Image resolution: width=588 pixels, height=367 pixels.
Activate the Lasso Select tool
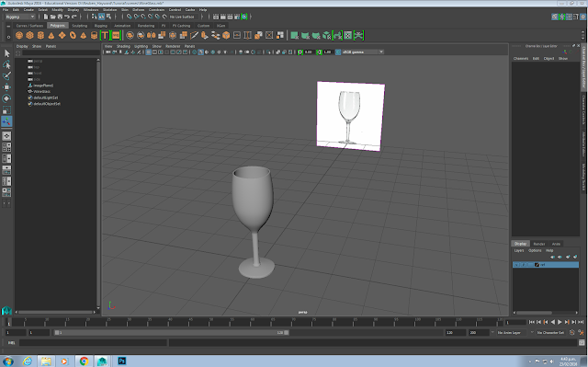[6, 64]
